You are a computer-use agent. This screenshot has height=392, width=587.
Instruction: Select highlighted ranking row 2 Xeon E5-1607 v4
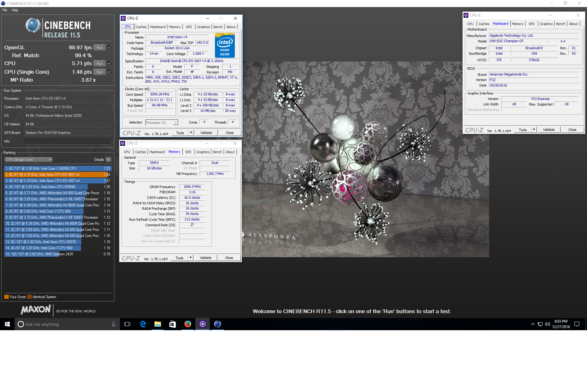(x=58, y=175)
